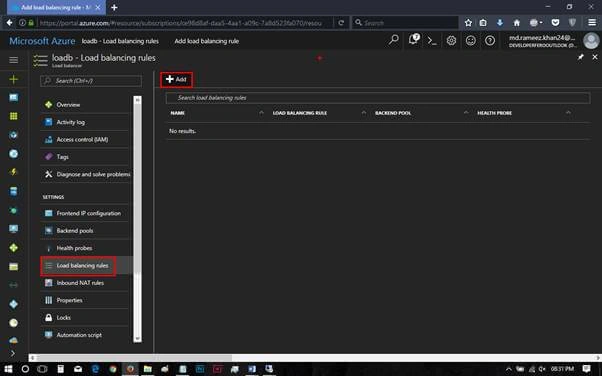Open the Action Center notification icon
This screenshot has height=376, width=602.
point(586,369)
